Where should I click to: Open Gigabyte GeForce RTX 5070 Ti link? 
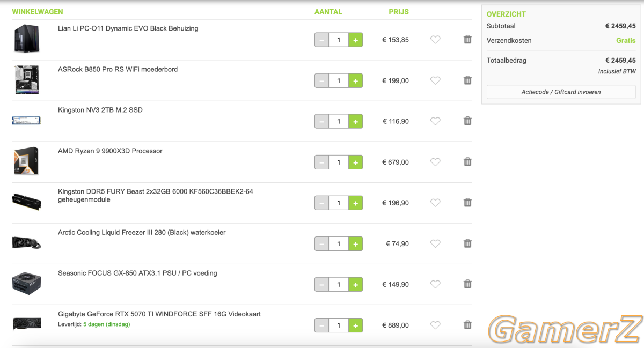pyautogui.click(x=159, y=314)
